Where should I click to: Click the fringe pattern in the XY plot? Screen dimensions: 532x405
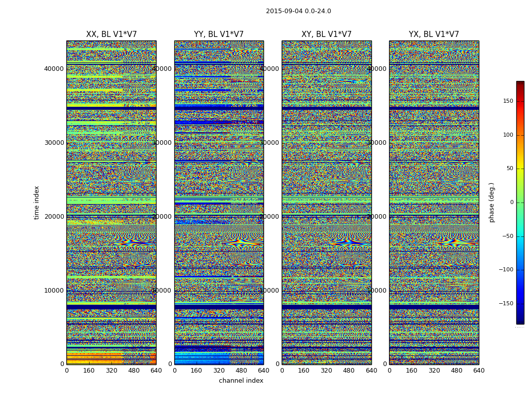tap(350, 242)
